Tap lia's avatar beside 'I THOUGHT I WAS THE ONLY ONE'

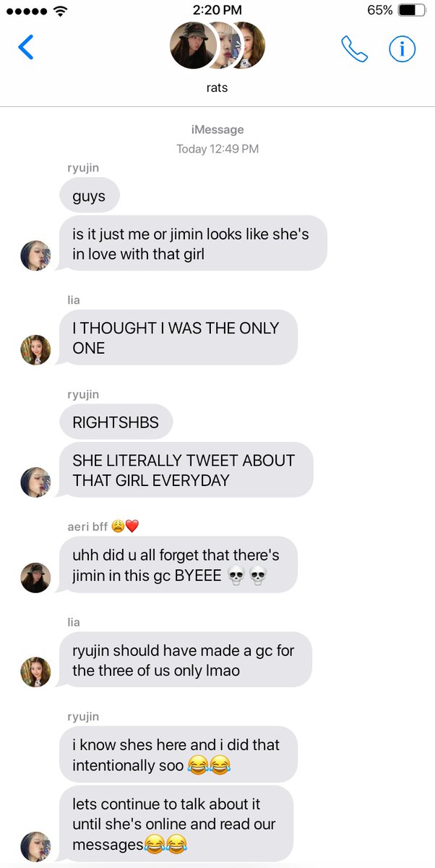(35, 350)
